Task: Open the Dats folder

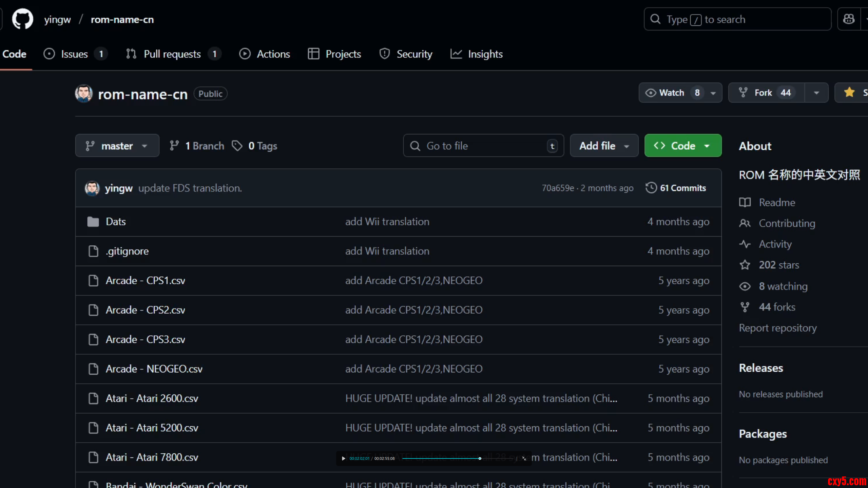Action: 116,222
